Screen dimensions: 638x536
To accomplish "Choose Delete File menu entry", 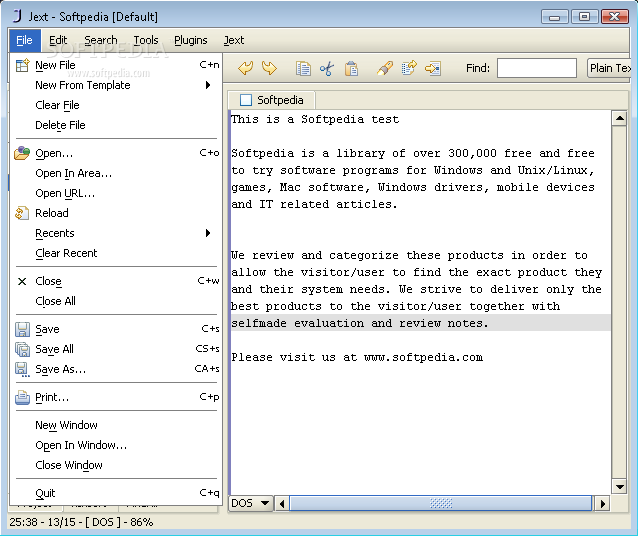I will (116, 125).
